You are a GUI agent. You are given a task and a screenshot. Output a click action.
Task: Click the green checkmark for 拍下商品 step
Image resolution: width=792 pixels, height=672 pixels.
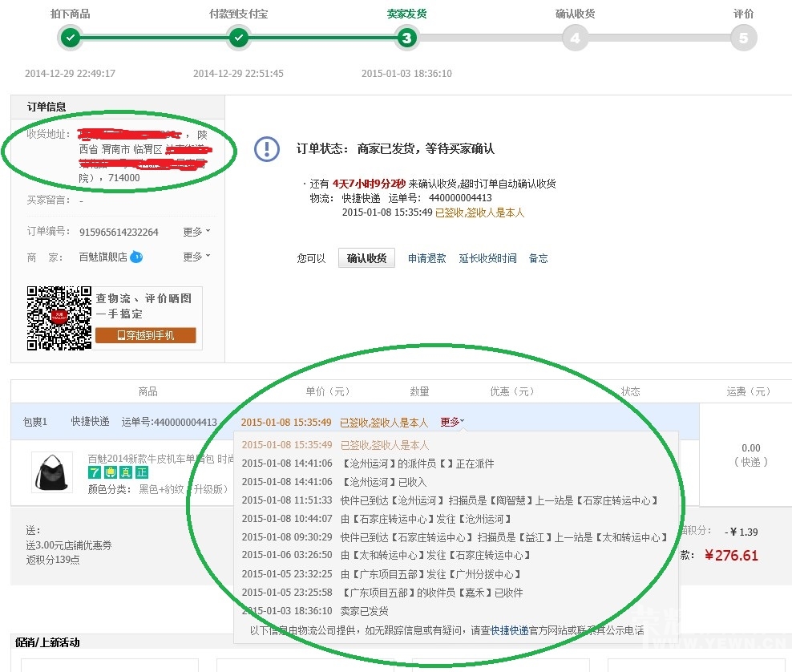click(x=71, y=38)
